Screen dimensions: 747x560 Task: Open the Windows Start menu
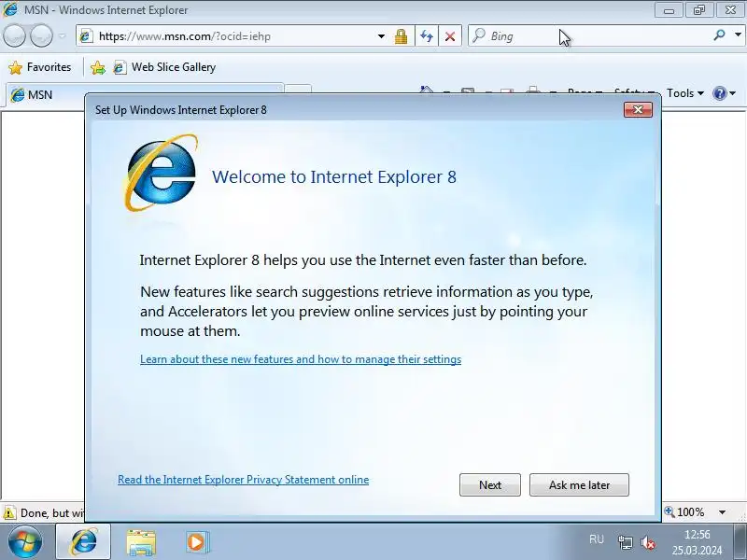click(x=25, y=542)
